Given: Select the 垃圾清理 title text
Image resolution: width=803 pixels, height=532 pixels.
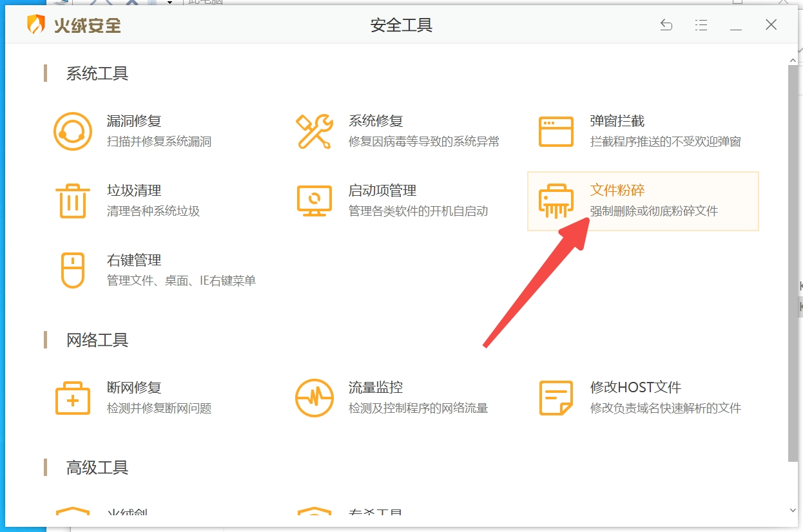Looking at the screenshot, I should (134, 191).
